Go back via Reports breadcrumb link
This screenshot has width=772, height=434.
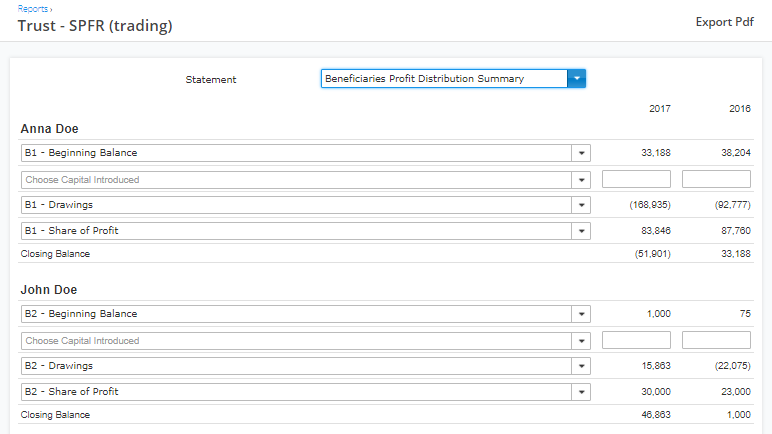(x=33, y=9)
